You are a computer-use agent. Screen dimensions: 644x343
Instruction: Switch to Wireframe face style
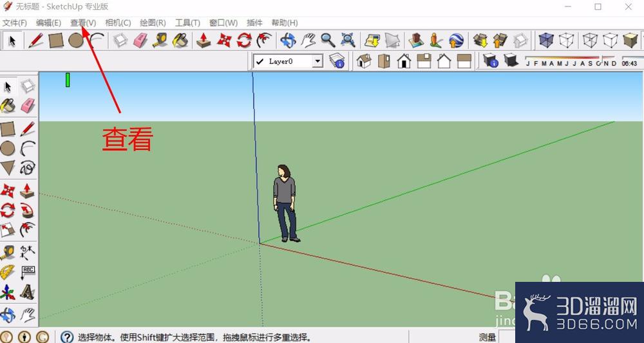[590, 40]
